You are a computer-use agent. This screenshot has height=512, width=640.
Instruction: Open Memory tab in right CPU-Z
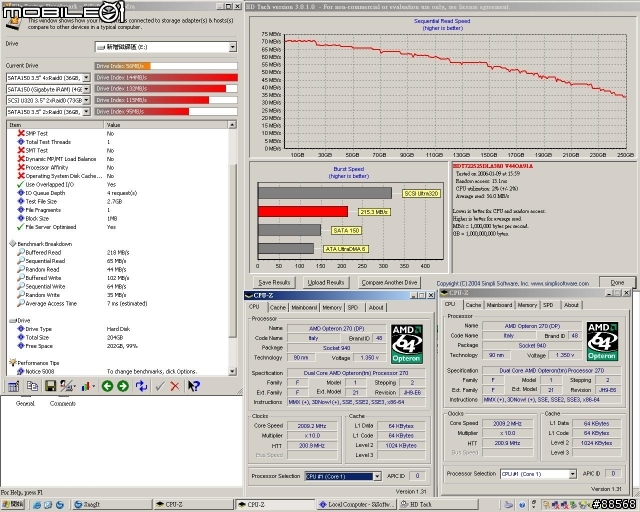[x=527, y=305]
